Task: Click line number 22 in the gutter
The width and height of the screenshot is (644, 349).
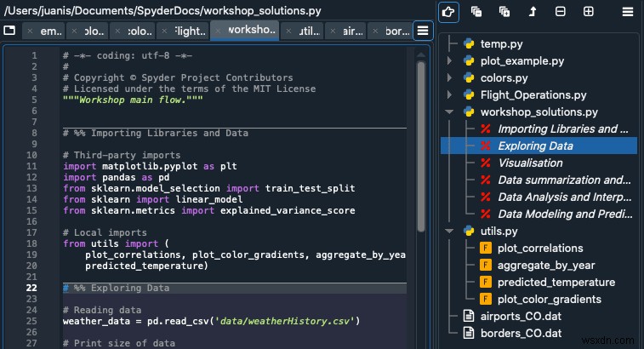Action: [31, 288]
